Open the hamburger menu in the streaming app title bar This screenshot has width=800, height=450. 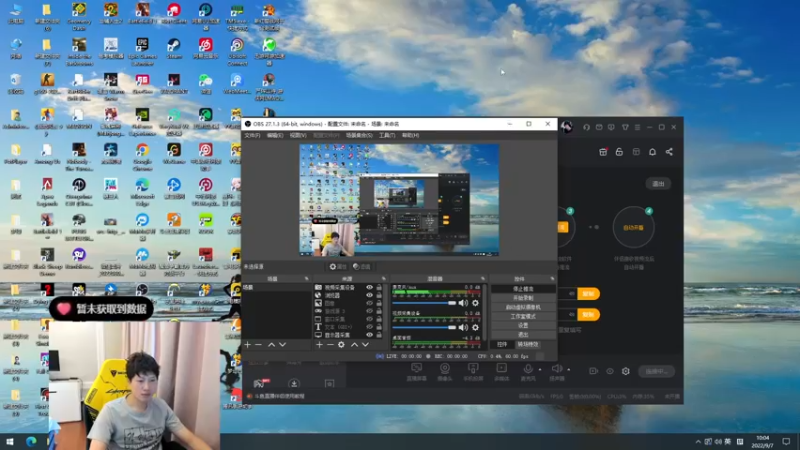point(637,127)
